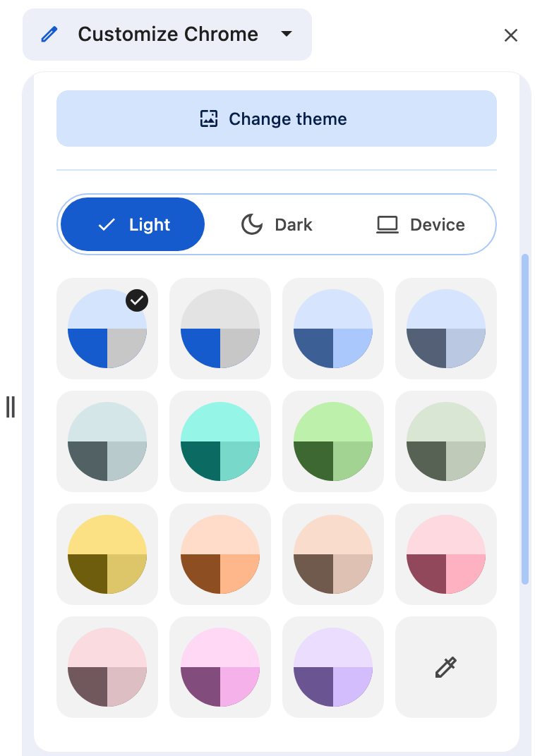Pick the checked default blue color swatch
Image resolution: width=535 pixels, height=756 pixels.
(x=107, y=329)
